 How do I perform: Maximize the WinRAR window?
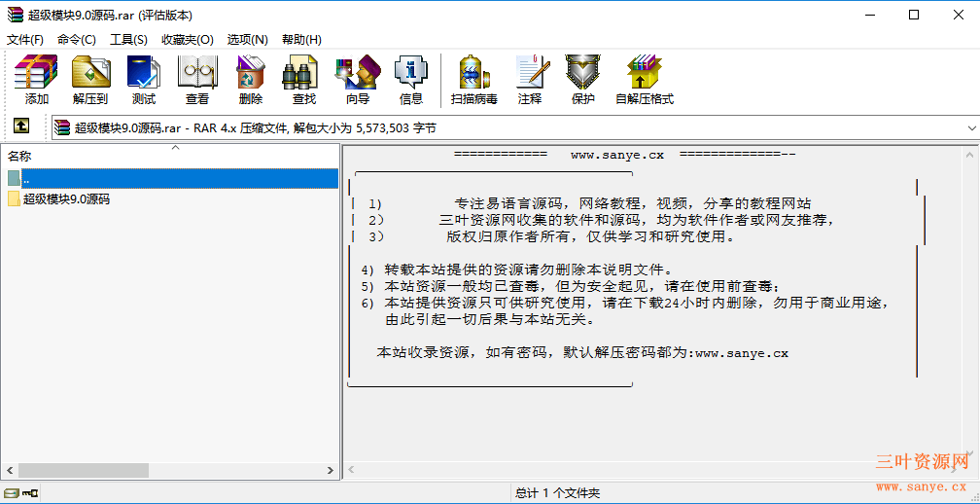click(914, 15)
